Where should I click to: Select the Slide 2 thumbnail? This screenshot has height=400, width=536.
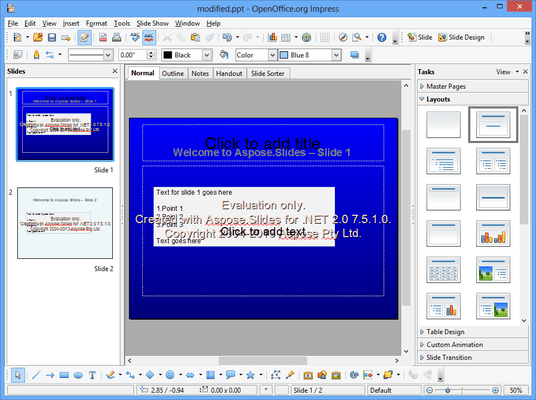(x=65, y=223)
